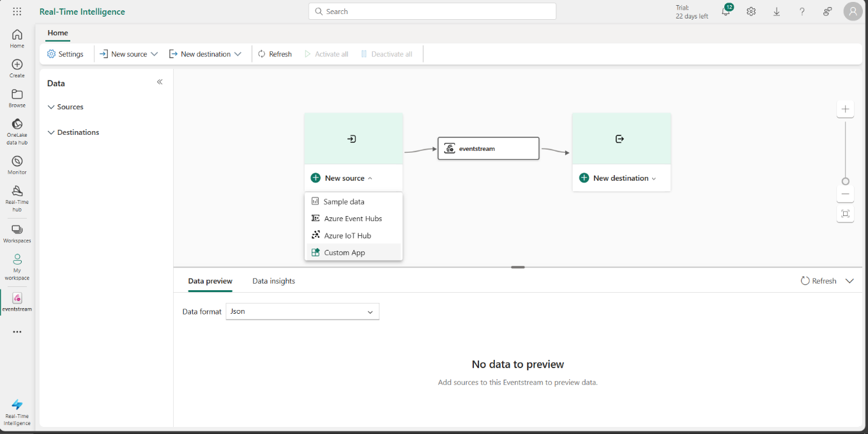Open the sidebar more options ellipsis
This screenshot has height=434, width=868.
pyautogui.click(x=17, y=332)
